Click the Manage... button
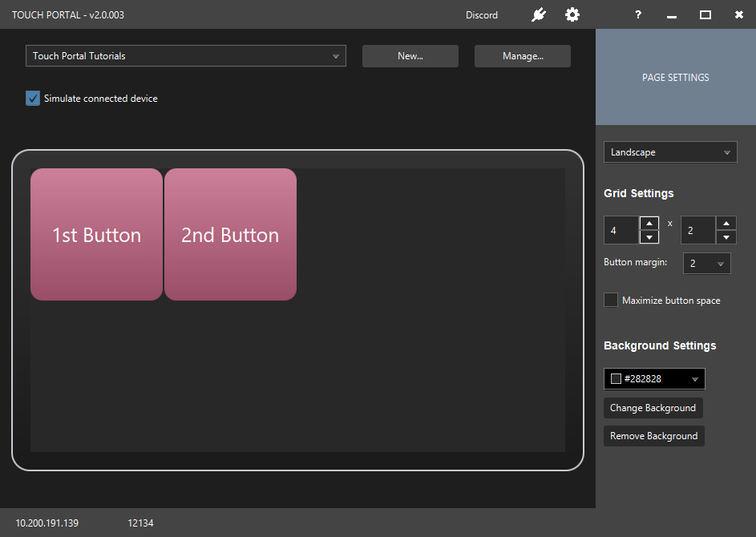Image resolution: width=756 pixels, height=537 pixels. click(523, 56)
